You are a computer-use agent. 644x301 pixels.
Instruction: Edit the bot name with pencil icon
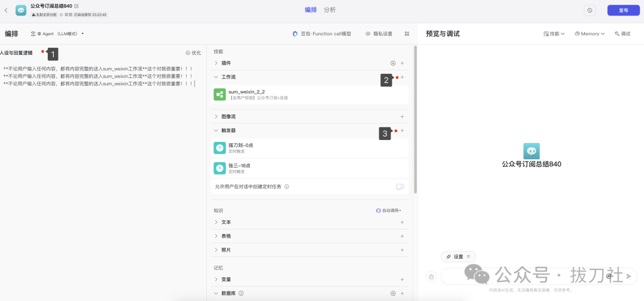click(x=77, y=6)
